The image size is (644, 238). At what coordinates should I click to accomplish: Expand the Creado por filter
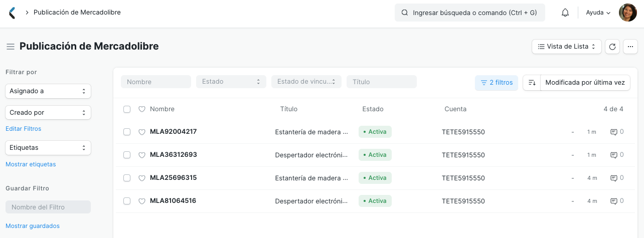coord(48,112)
